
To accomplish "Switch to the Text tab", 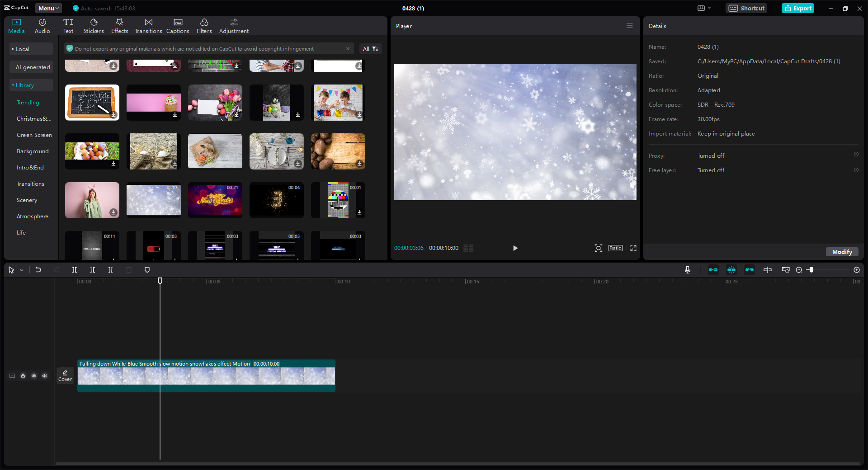I will click(68, 25).
